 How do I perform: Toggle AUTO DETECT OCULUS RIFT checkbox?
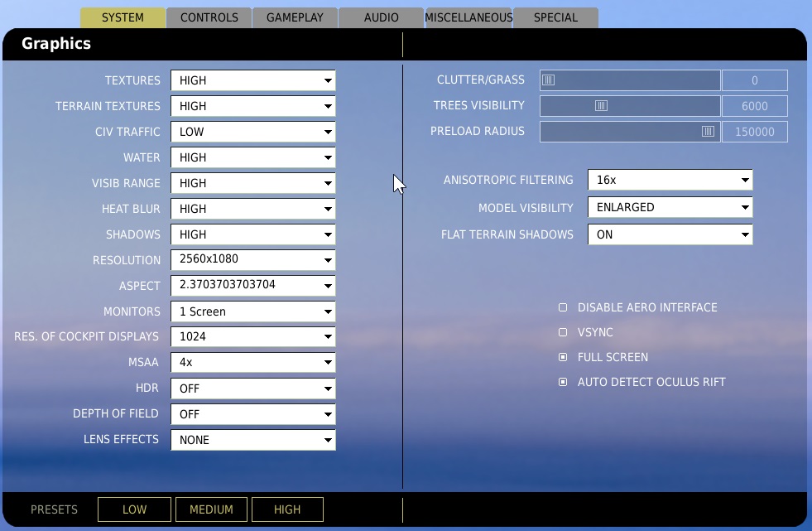pos(563,382)
